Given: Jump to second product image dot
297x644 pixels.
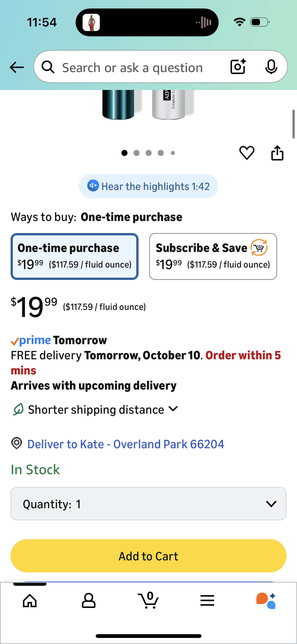Looking at the screenshot, I should tap(137, 153).
